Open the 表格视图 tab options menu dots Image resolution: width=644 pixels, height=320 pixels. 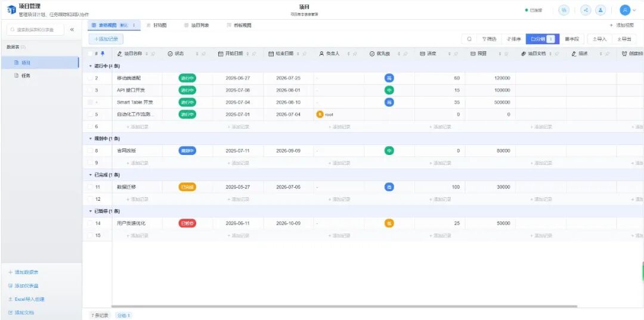134,26
